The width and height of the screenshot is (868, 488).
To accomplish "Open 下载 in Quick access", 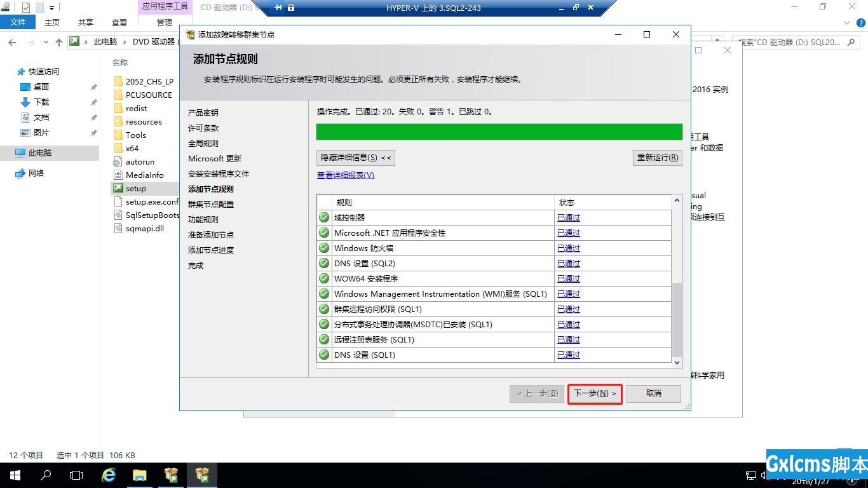I will point(41,102).
